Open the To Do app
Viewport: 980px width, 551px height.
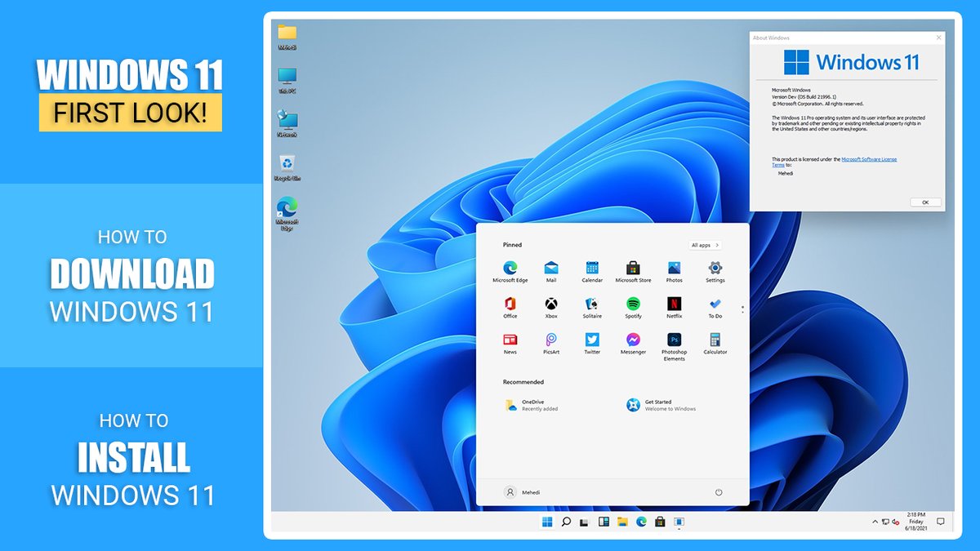pos(715,307)
